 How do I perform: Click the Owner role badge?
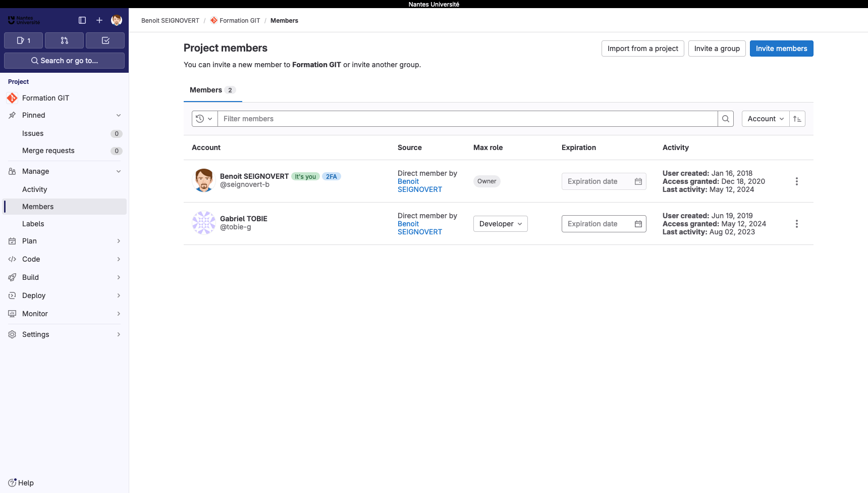487,181
